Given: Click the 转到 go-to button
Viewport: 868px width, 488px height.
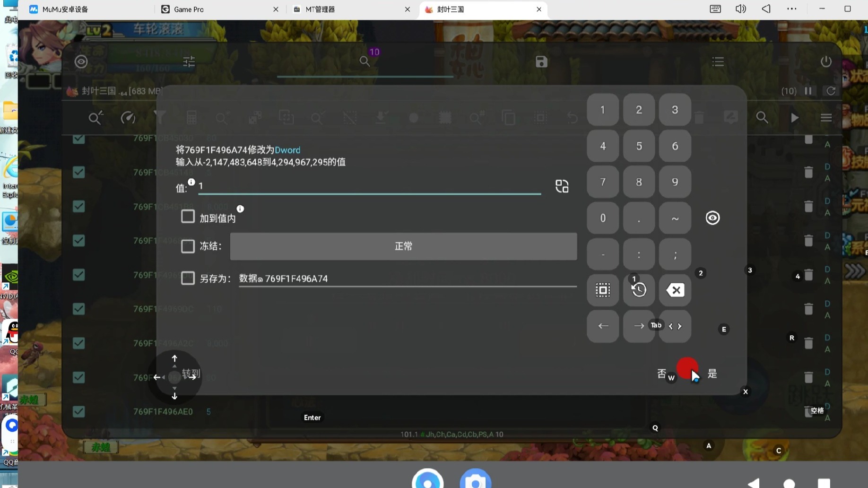Looking at the screenshot, I should pos(191,374).
